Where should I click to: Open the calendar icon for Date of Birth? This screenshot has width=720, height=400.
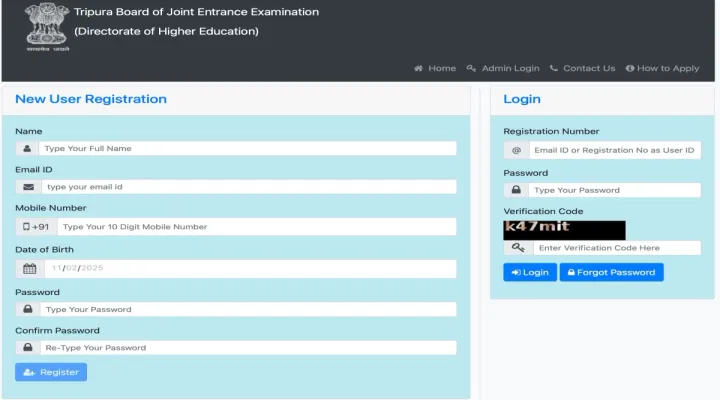point(29,269)
